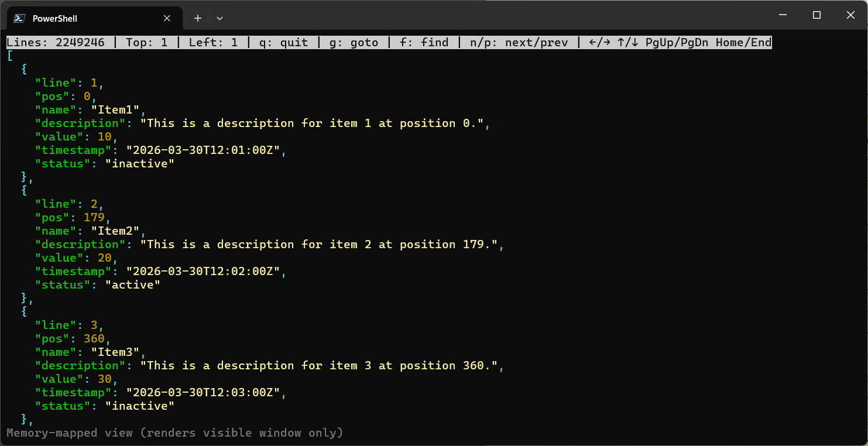Screen dimensions: 868x446
Task: Open the tab list chevron menu
Action: pos(219,18)
